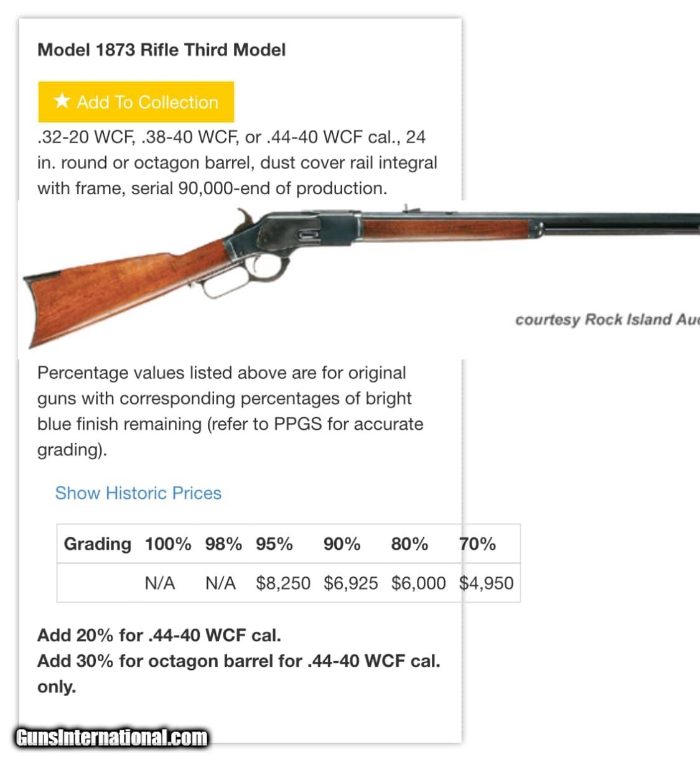700x770 pixels.
Task: Open the Show Historic Prices link
Action: pyautogui.click(x=138, y=493)
